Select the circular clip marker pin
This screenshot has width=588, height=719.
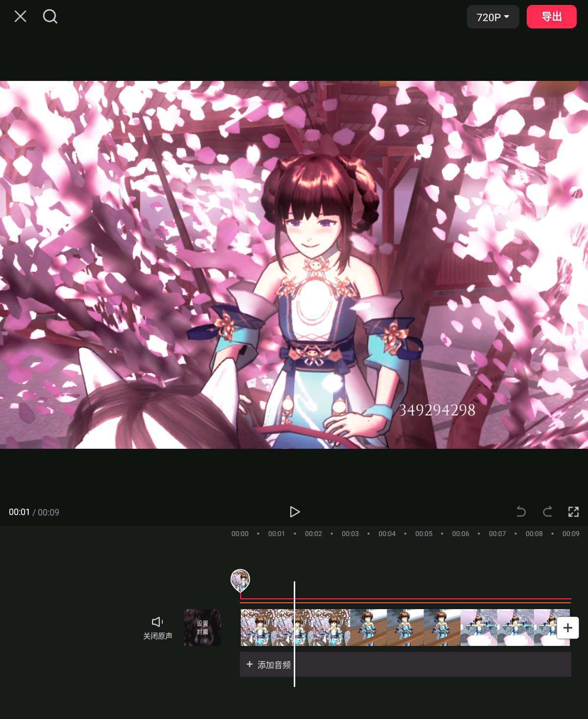240,580
